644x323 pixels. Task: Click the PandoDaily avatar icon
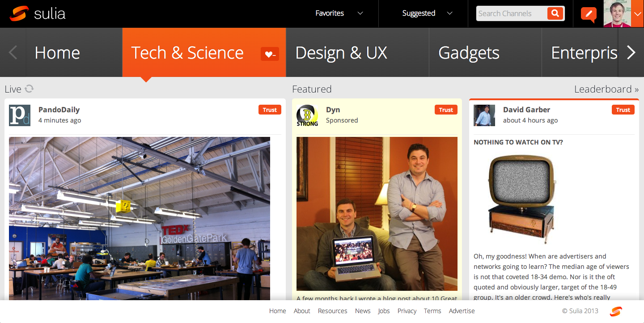pos(20,115)
